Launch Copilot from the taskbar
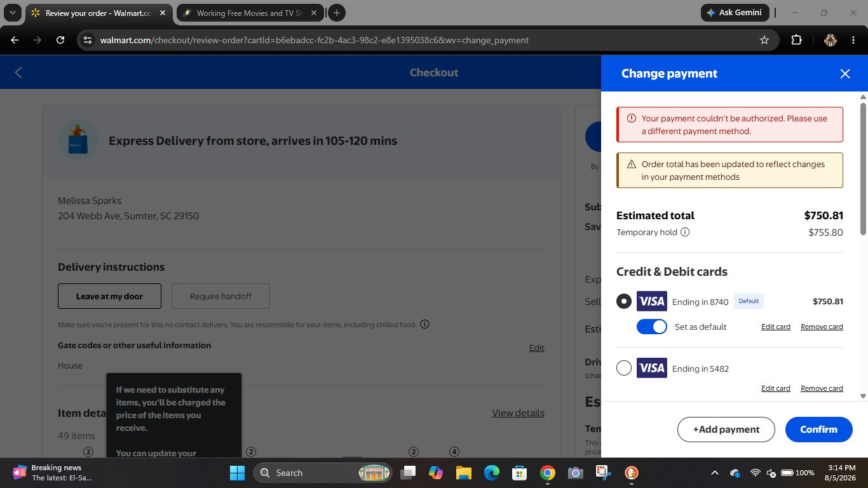868x488 pixels. (435, 473)
